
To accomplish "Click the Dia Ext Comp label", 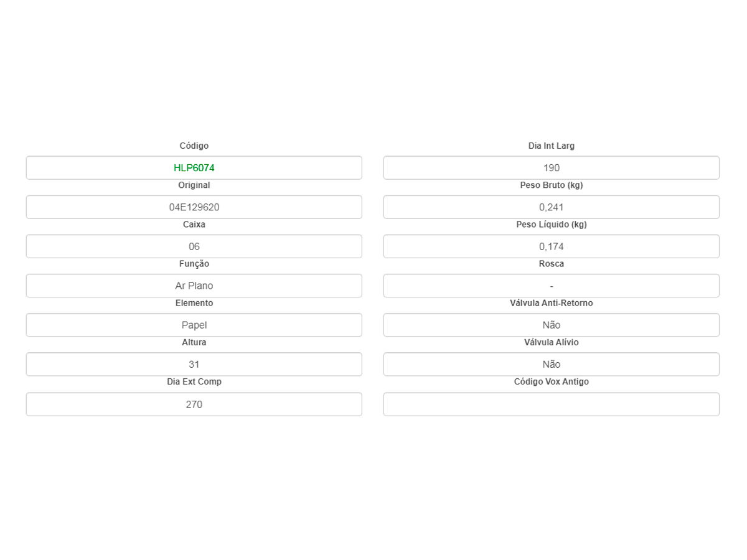I will coord(194,381).
